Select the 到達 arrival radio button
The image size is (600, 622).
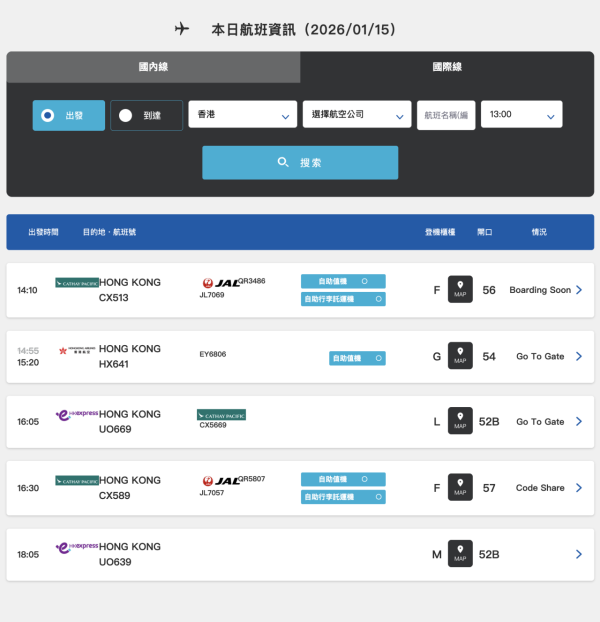coord(146,115)
